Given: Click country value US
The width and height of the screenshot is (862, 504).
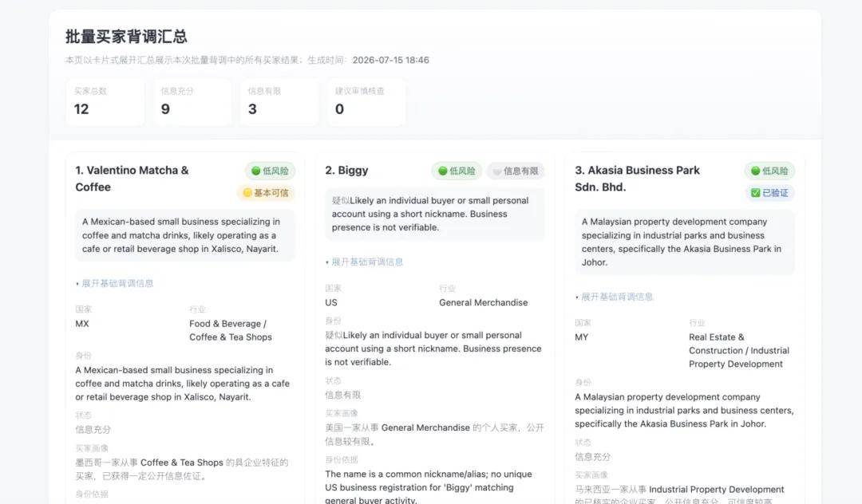Looking at the screenshot, I should [x=331, y=302].
